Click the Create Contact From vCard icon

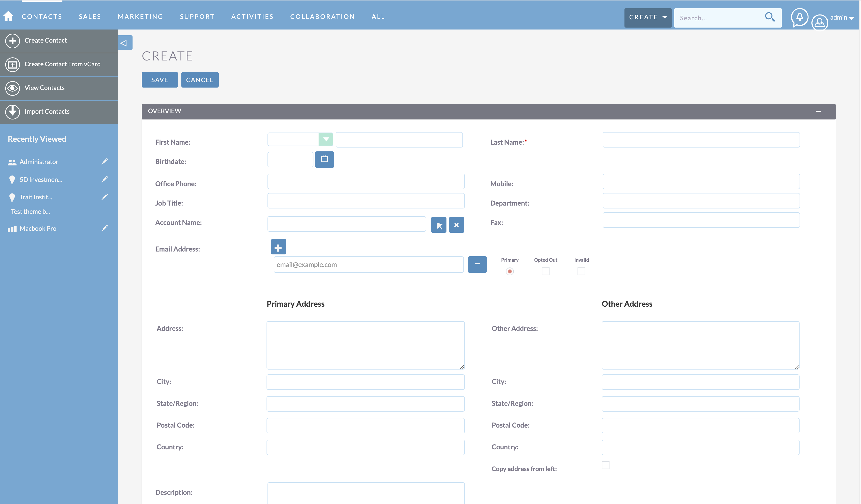click(x=12, y=64)
